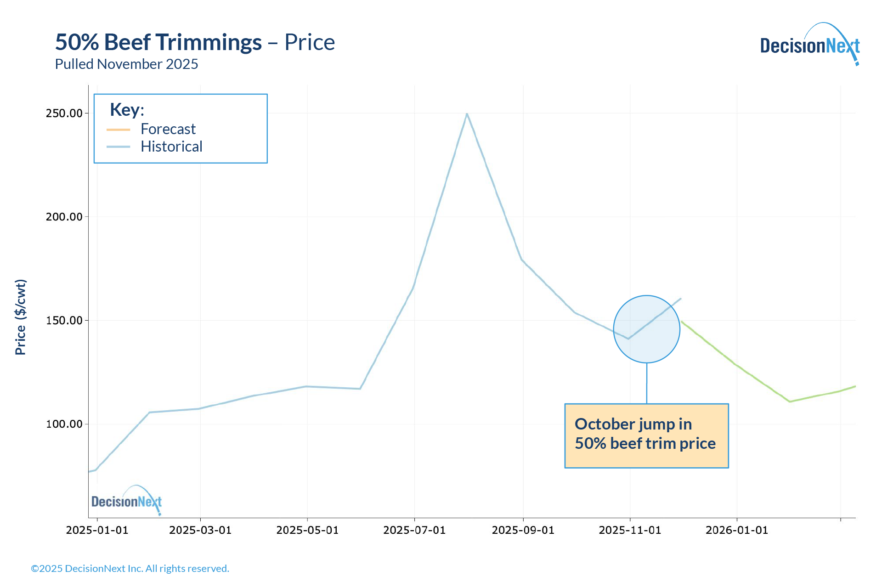Image resolution: width=882 pixels, height=588 pixels.
Task: Select the 2026-01-01 x-axis date label
Action: tap(737, 530)
